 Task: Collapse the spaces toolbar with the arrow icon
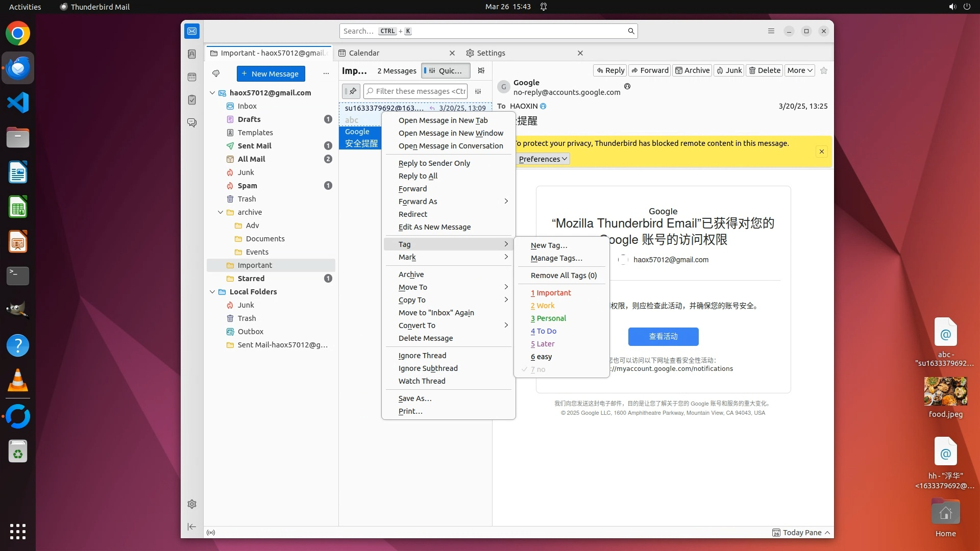click(x=192, y=527)
